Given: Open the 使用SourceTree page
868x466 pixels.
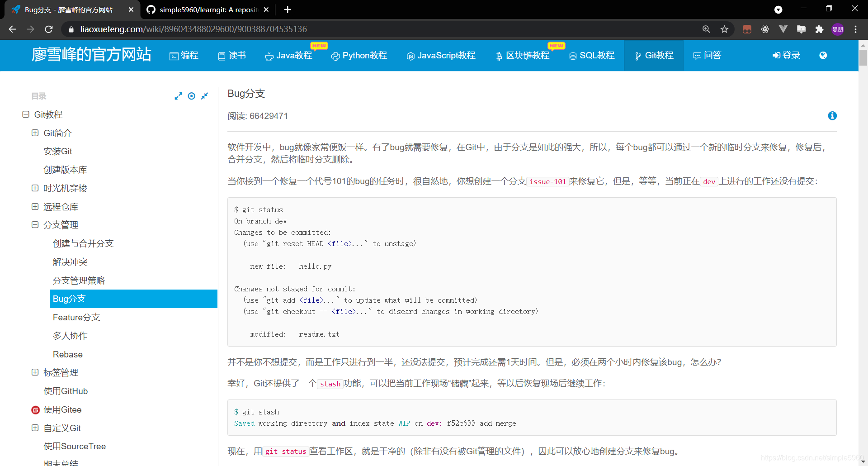Looking at the screenshot, I should coord(75,446).
